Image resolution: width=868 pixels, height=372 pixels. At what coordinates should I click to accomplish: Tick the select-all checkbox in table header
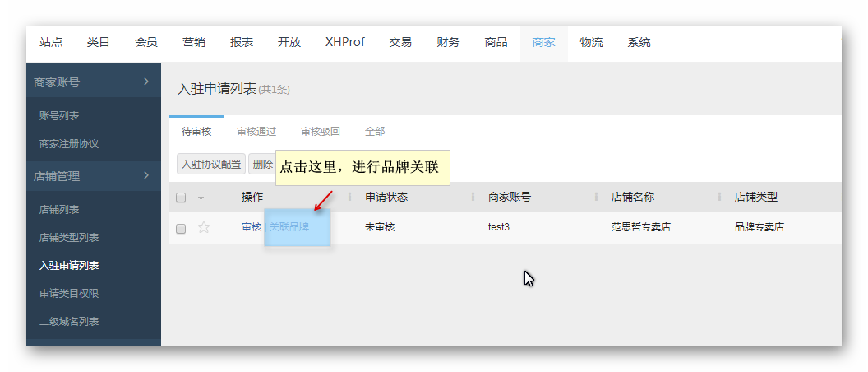(x=181, y=198)
